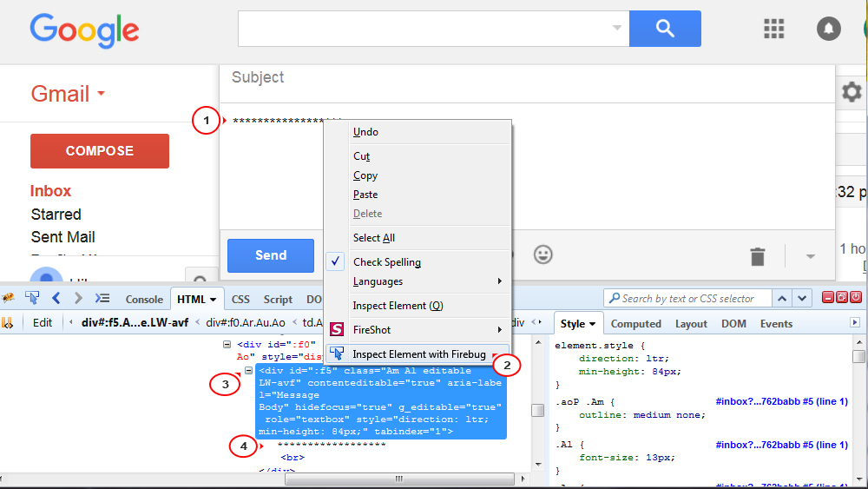
Task: Open the Starred folder
Action: click(x=56, y=215)
